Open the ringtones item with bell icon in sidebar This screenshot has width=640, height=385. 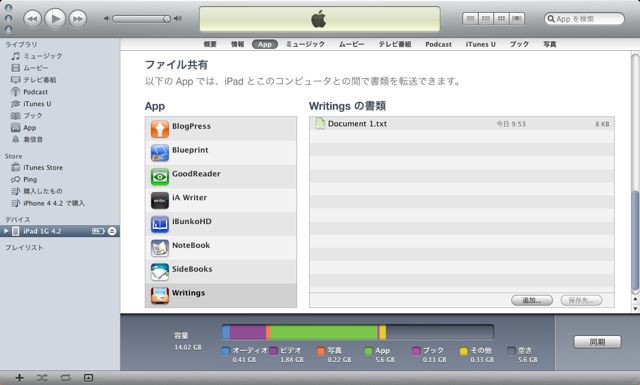click(x=60, y=139)
